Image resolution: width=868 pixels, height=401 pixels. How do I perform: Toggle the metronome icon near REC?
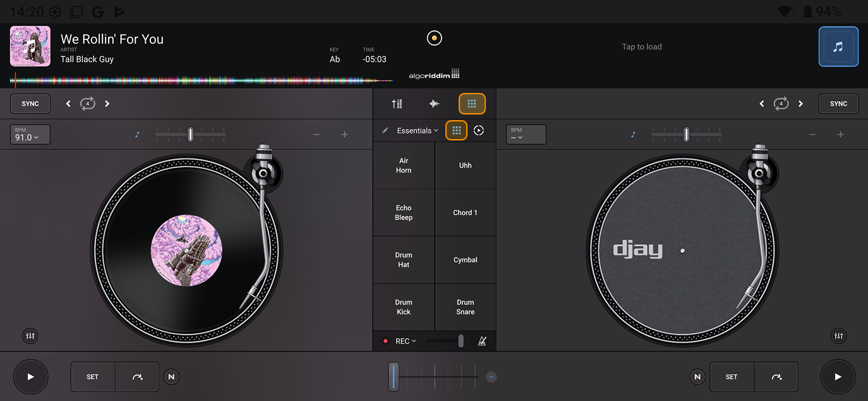tap(483, 341)
